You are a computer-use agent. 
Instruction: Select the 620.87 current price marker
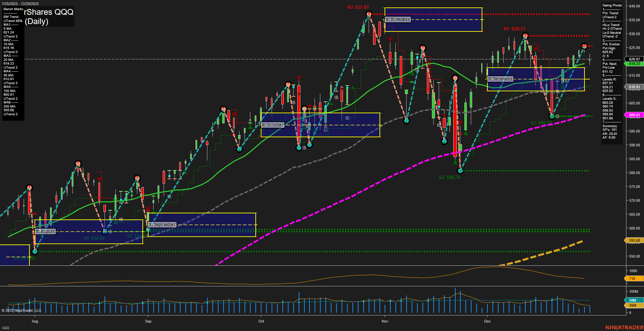[x=634, y=59]
